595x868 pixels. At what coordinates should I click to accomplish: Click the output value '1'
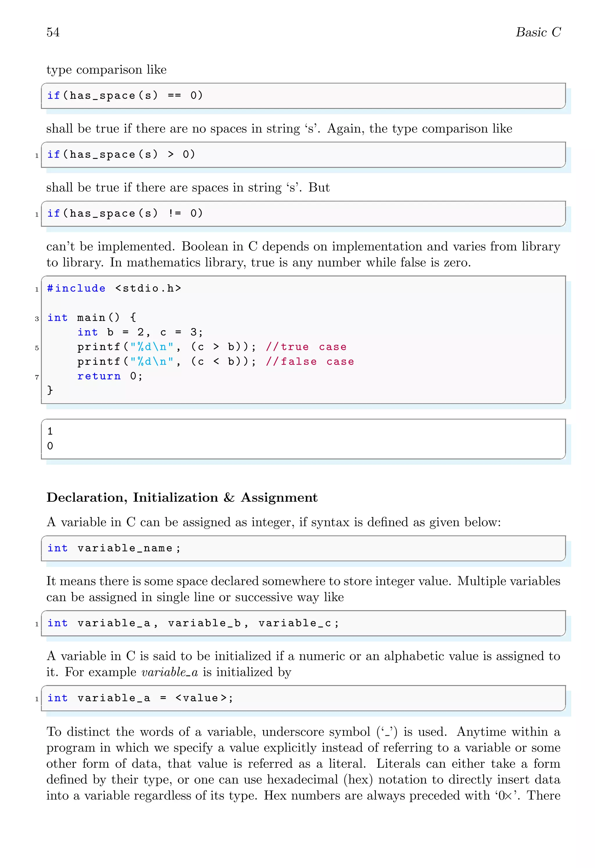tap(50, 431)
